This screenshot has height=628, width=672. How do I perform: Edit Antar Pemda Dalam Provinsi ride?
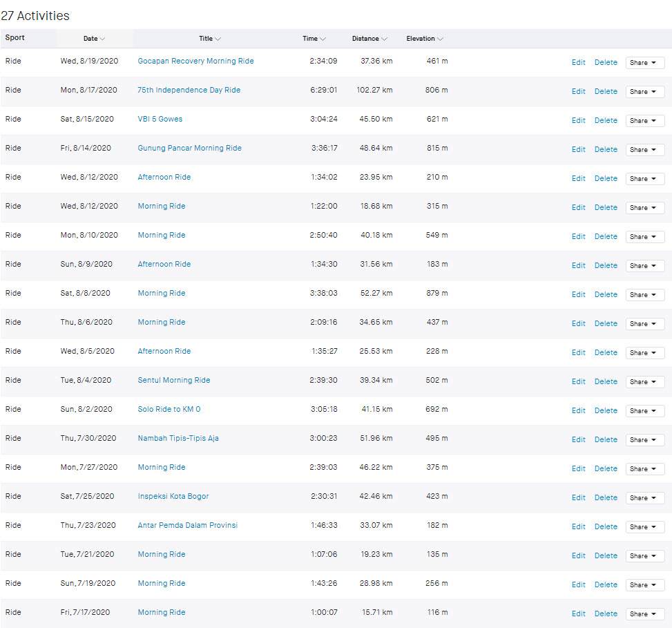click(578, 526)
